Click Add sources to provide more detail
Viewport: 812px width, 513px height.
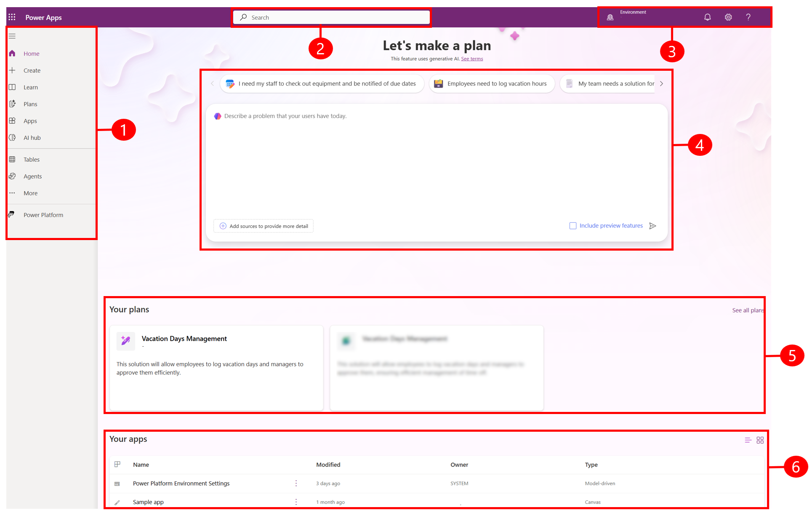pos(264,226)
